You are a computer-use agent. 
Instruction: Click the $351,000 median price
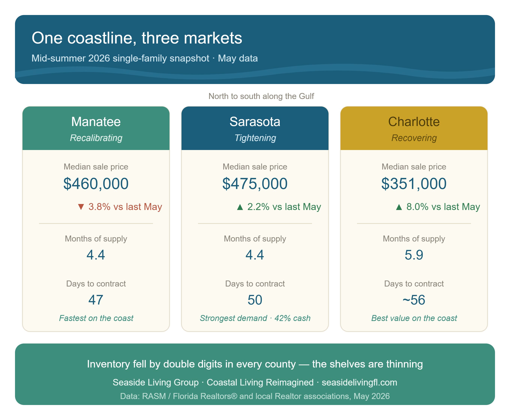pos(414,184)
